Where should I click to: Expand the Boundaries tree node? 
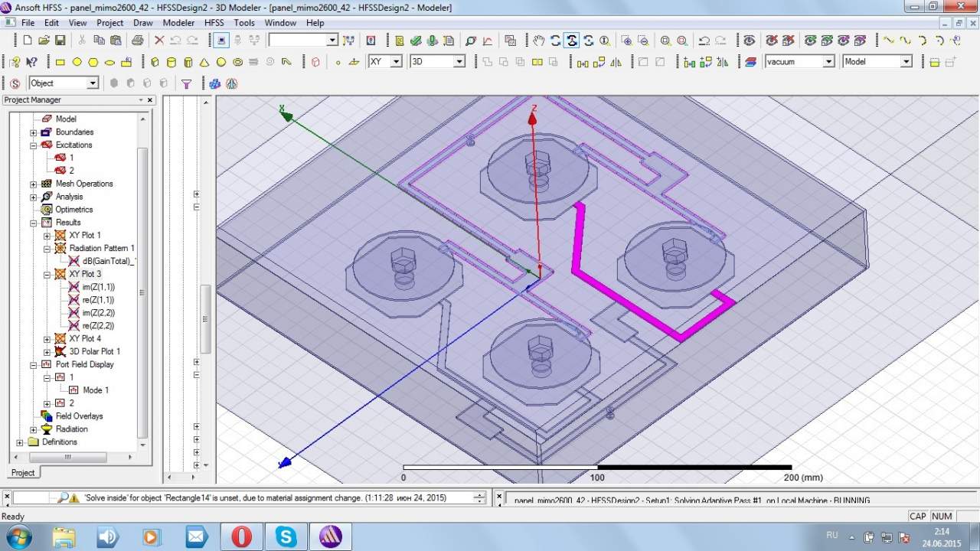point(34,132)
